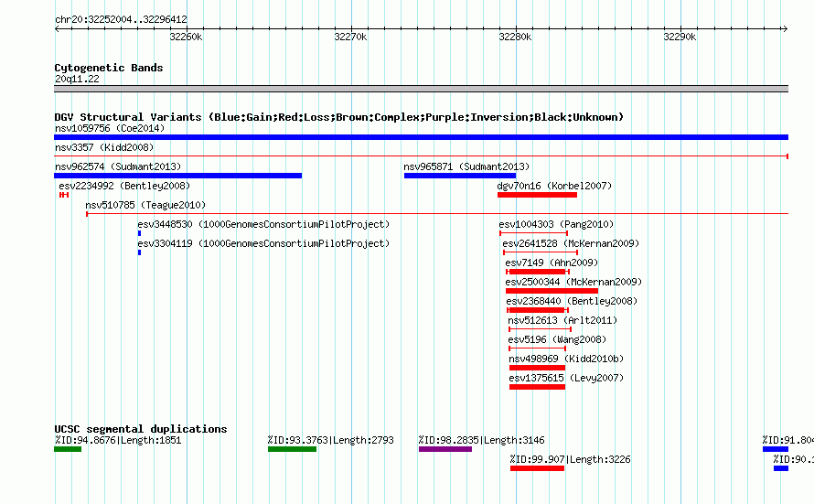Image resolution: width=814 pixels, height=504 pixels.
Task: Click the green bar under %ID:94.8676
Action: [68, 449]
